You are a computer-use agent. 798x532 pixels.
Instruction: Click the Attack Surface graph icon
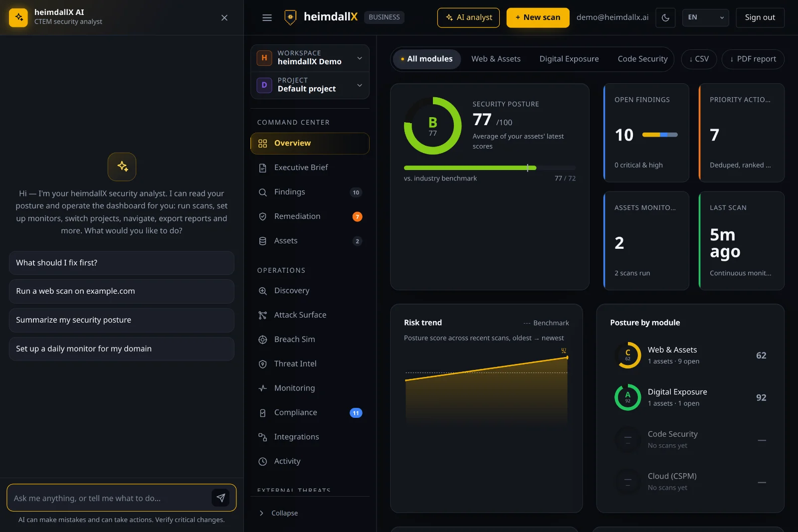[x=263, y=315]
